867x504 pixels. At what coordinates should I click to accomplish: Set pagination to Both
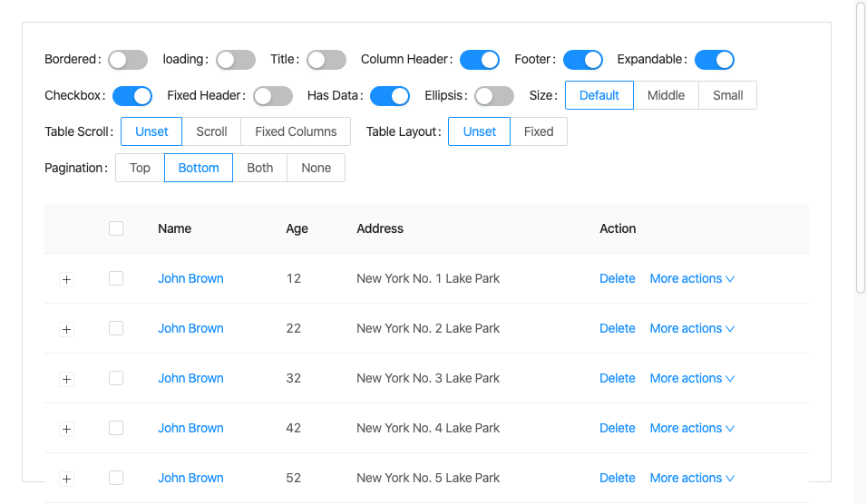(x=259, y=168)
